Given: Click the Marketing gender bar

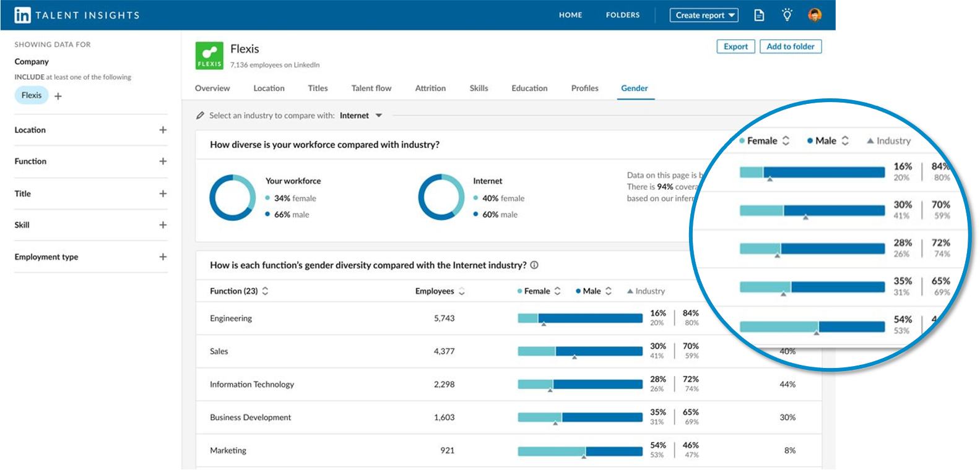Looking at the screenshot, I should (580, 451).
